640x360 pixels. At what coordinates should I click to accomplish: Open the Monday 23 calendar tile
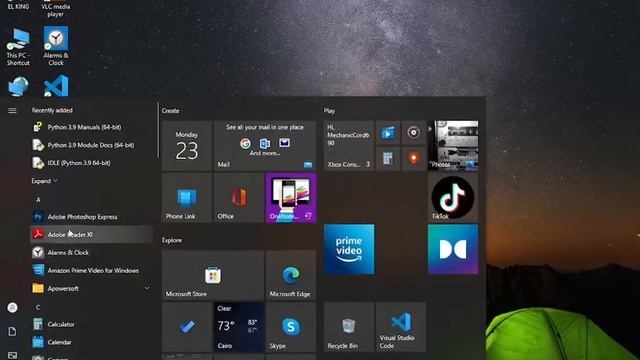click(x=187, y=146)
